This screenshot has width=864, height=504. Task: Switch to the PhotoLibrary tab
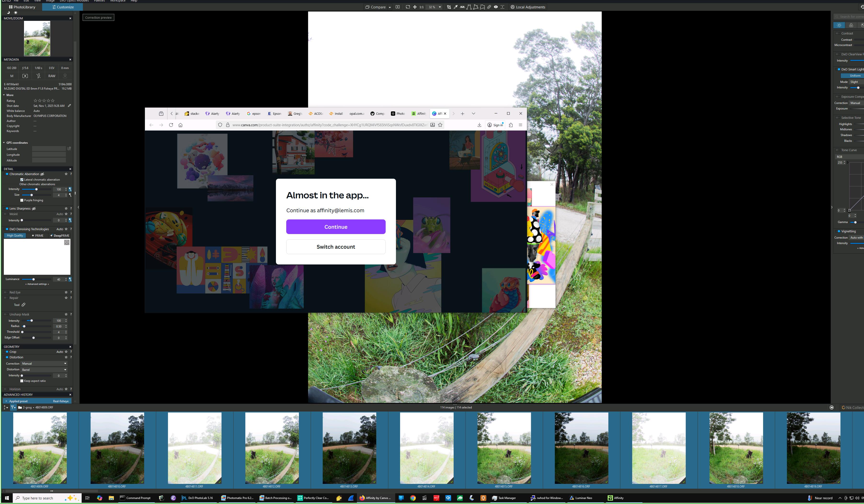pos(22,7)
